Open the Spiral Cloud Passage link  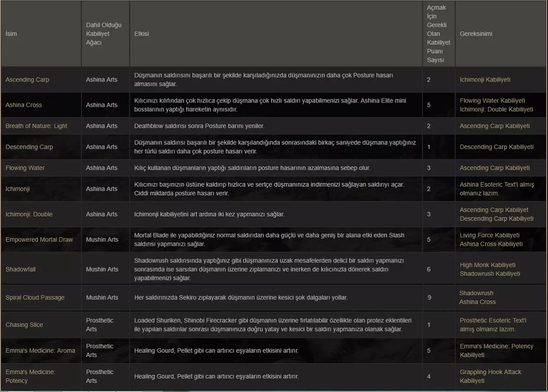pyautogui.click(x=35, y=298)
